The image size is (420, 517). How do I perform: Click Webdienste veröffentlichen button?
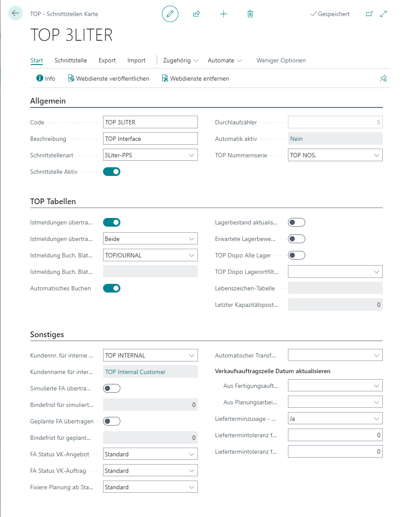(x=109, y=78)
